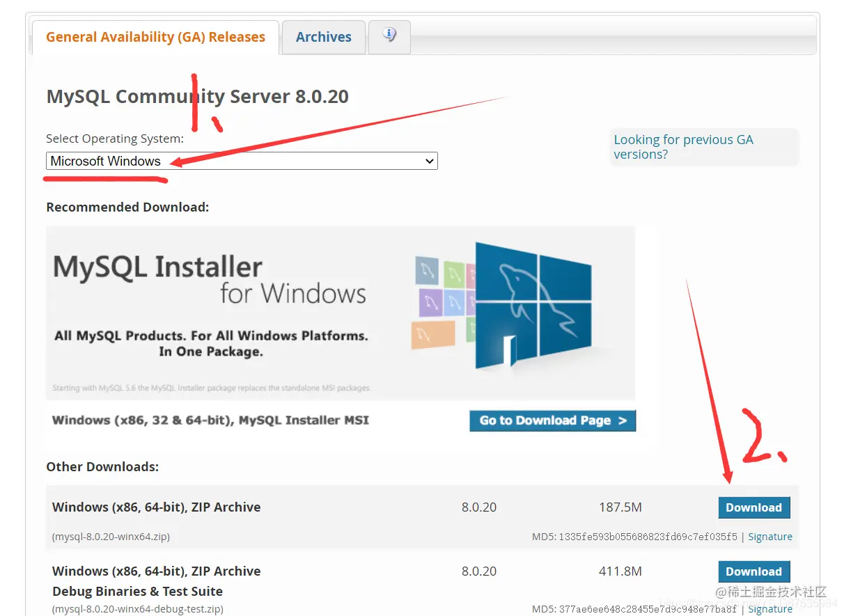Click the Windows (x86, 32 & 64-bit), MySQL Installer MSI text

pyautogui.click(x=210, y=420)
